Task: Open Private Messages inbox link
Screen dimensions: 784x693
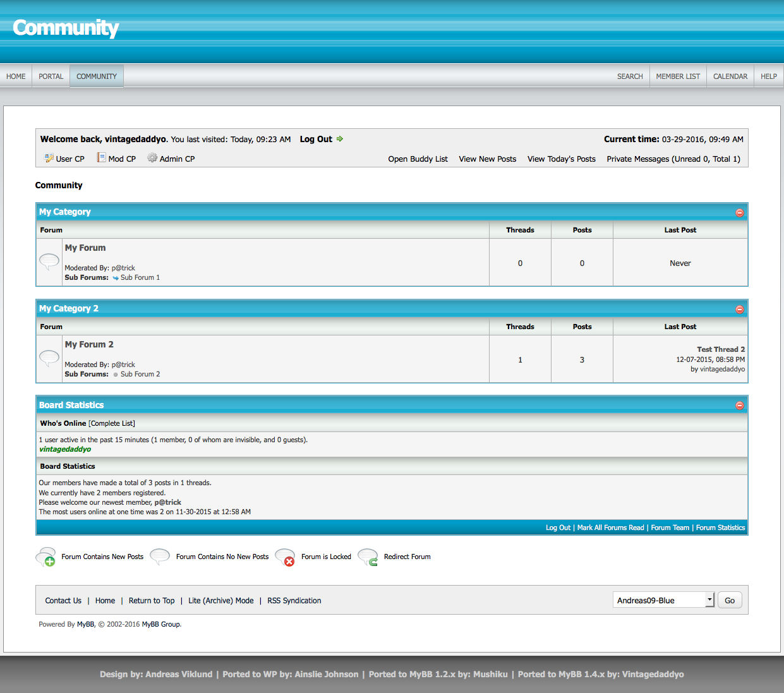Action: tap(673, 159)
